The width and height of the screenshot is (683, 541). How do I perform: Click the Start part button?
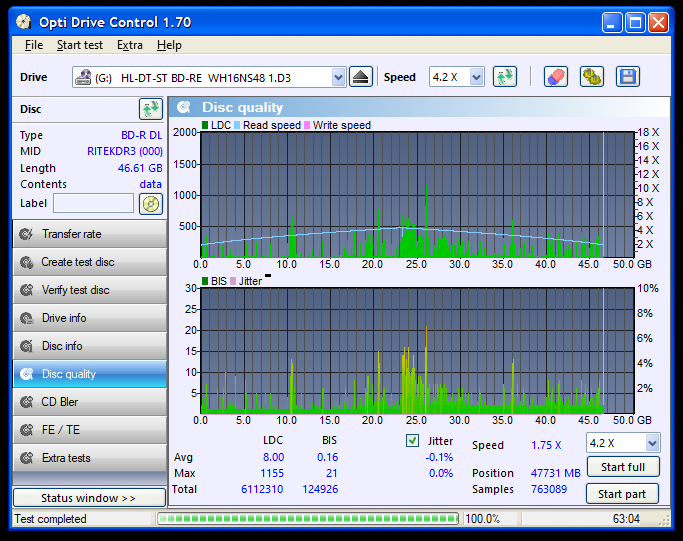tap(622, 494)
